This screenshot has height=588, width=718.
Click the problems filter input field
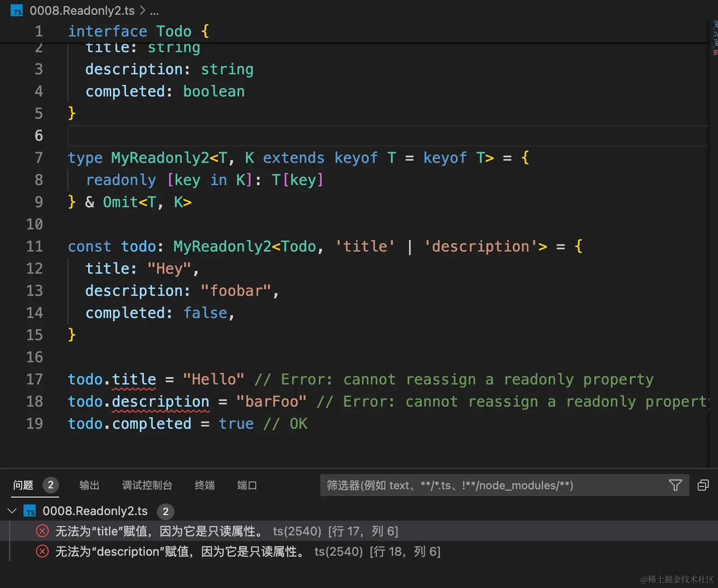point(504,485)
